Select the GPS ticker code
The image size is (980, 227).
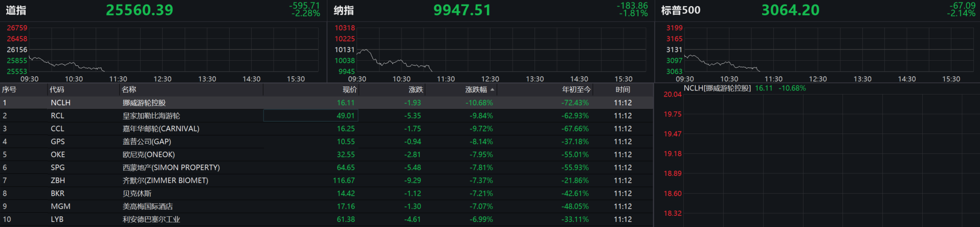click(57, 142)
